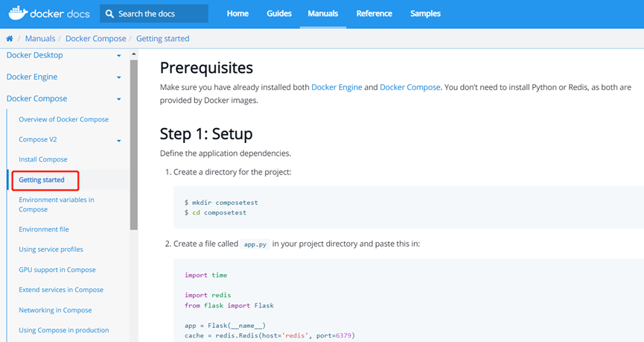Open Docker Desktop sidebar section
The height and width of the screenshot is (342, 644).
coord(34,55)
